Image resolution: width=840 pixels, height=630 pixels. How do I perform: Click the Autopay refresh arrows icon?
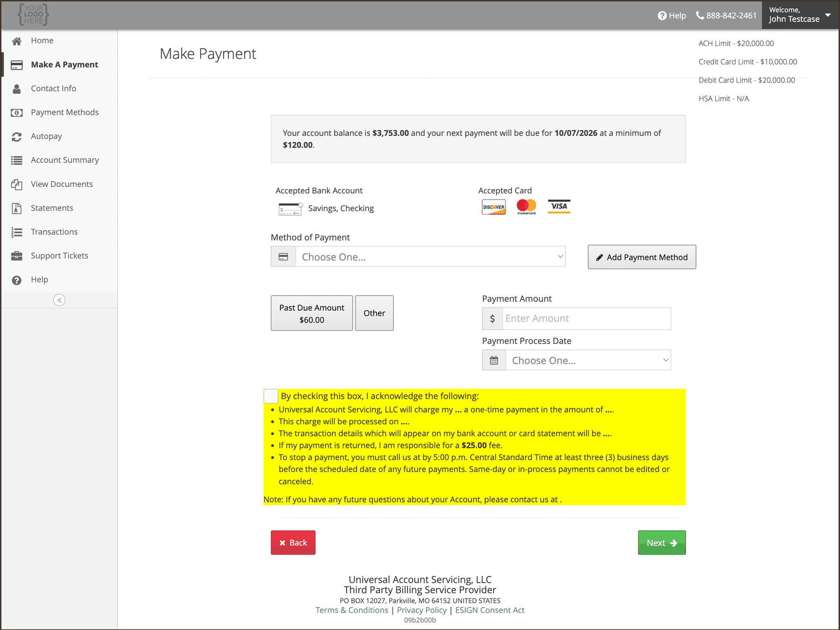[17, 136]
